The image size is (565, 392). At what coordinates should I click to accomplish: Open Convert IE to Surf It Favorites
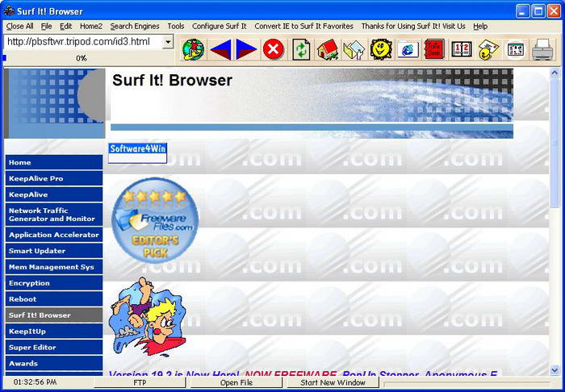pyautogui.click(x=303, y=27)
